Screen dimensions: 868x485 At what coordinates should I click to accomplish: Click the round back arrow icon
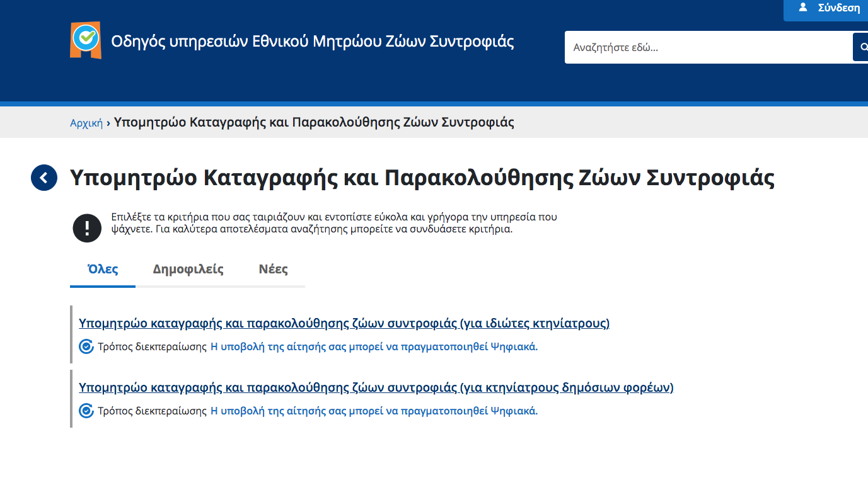44,178
